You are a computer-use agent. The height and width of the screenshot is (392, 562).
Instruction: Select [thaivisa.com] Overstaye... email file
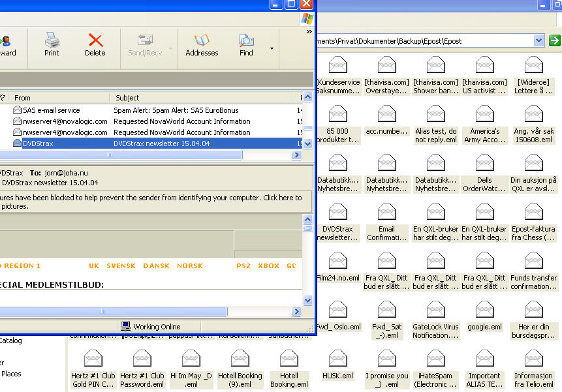click(386, 76)
